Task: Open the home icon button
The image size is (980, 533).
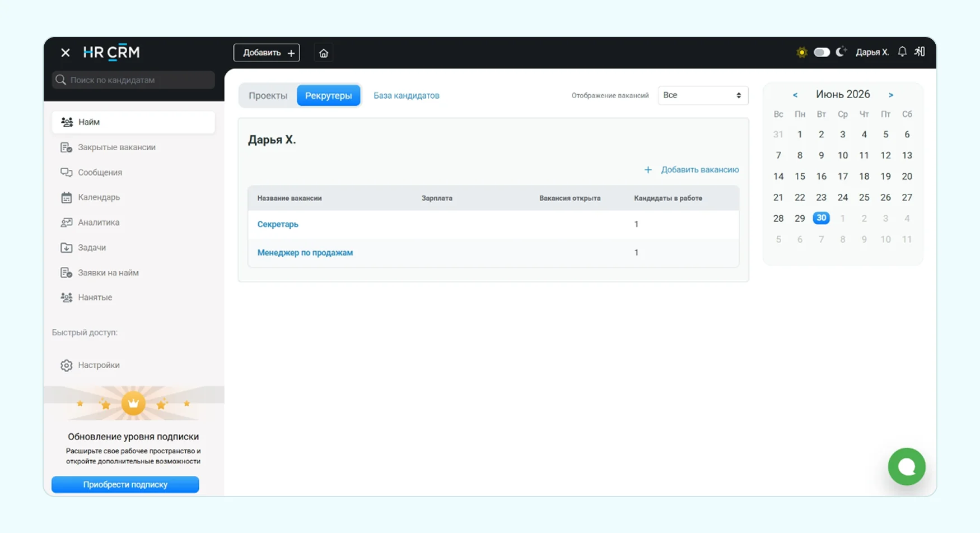Action: coord(324,53)
